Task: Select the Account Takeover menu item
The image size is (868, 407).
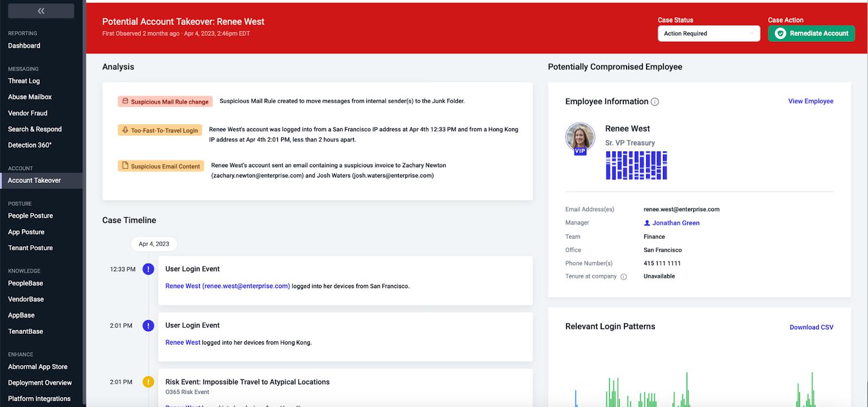Action: coord(41,180)
